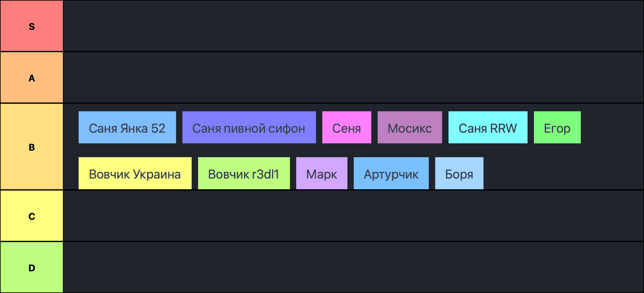The height and width of the screenshot is (293, 644).
Task: Click the cyan Саня RRW tile
Action: tap(488, 128)
